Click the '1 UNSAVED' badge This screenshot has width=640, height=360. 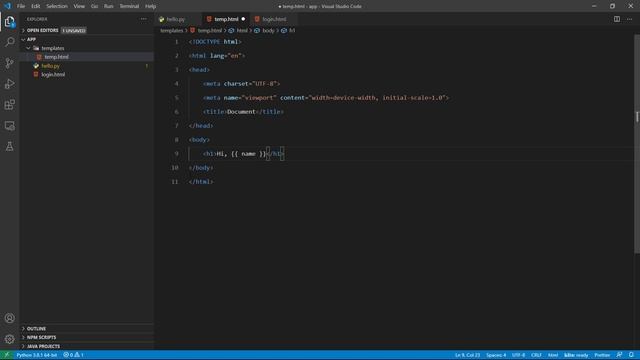73,31
